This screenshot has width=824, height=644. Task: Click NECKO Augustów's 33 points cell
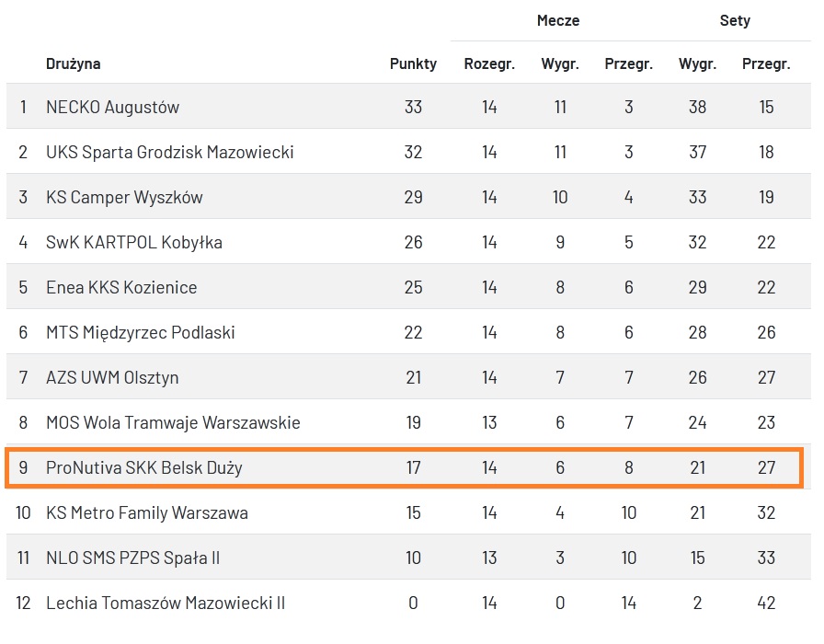413,107
